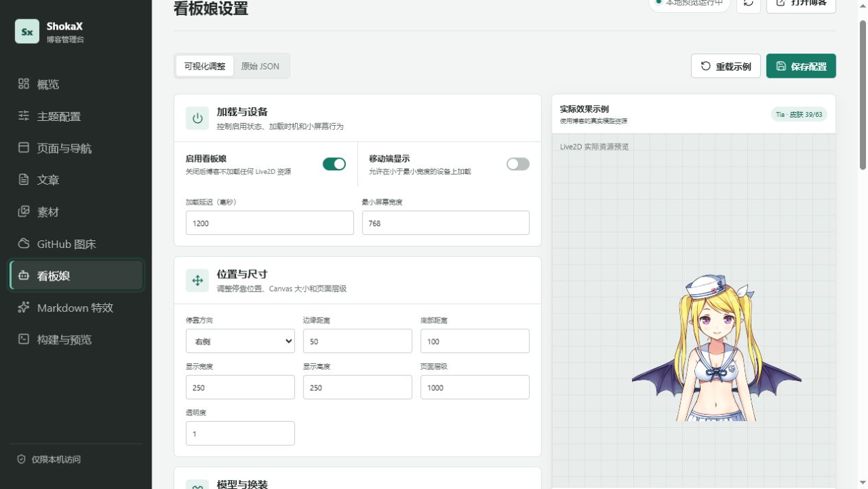Viewport: 868px width, 489px height.
Task: Go to 文章 page in sidebar
Action: 75,180
